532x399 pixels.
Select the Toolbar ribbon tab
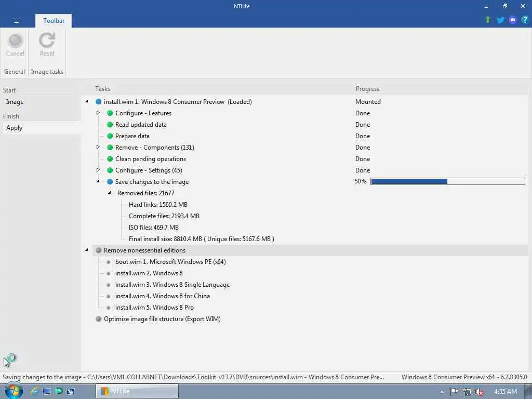point(54,21)
